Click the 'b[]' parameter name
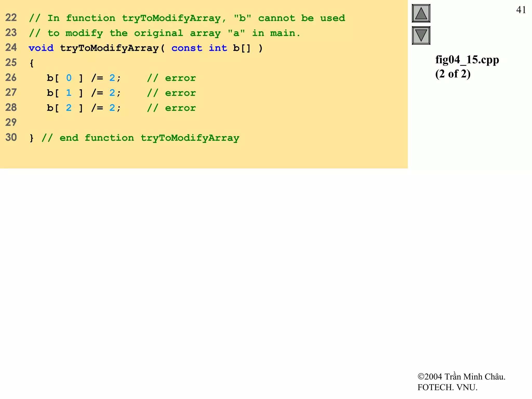This screenshot has height=399, width=532. [242, 48]
